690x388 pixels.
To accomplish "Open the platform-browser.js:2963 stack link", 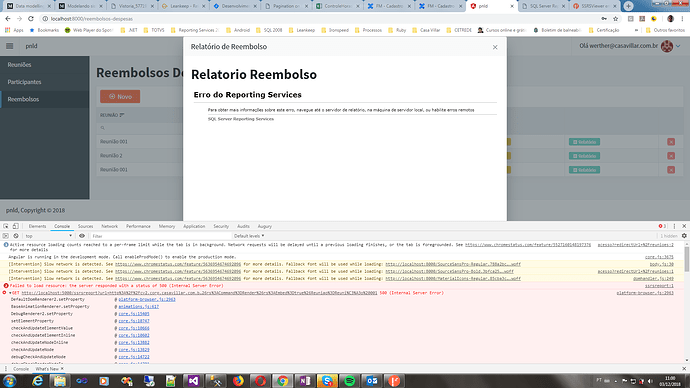I will (147, 300).
